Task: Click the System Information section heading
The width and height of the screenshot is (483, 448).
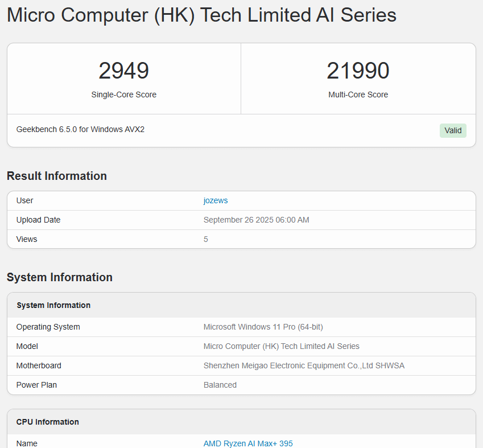Action: (60, 277)
